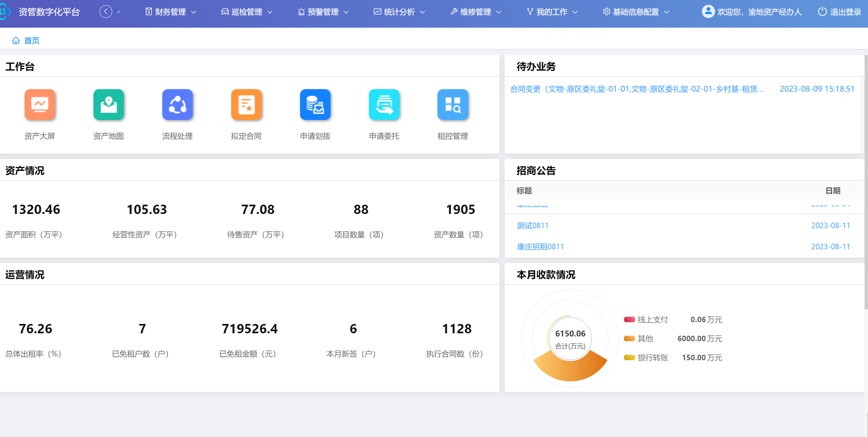Click the user avatar icon
This screenshot has width=868, height=437.
pyautogui.click(x=708, y=12)
